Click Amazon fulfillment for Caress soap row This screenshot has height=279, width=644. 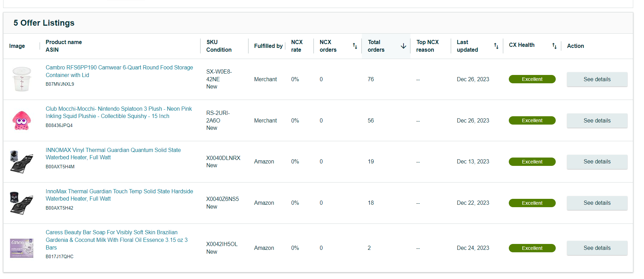[264, 248]
